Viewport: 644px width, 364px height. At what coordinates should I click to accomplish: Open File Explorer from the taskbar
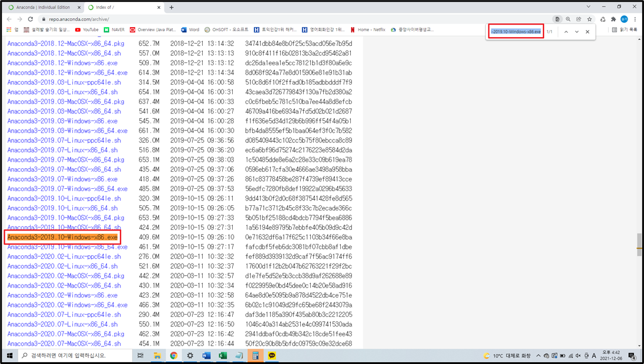click(157, 355)
